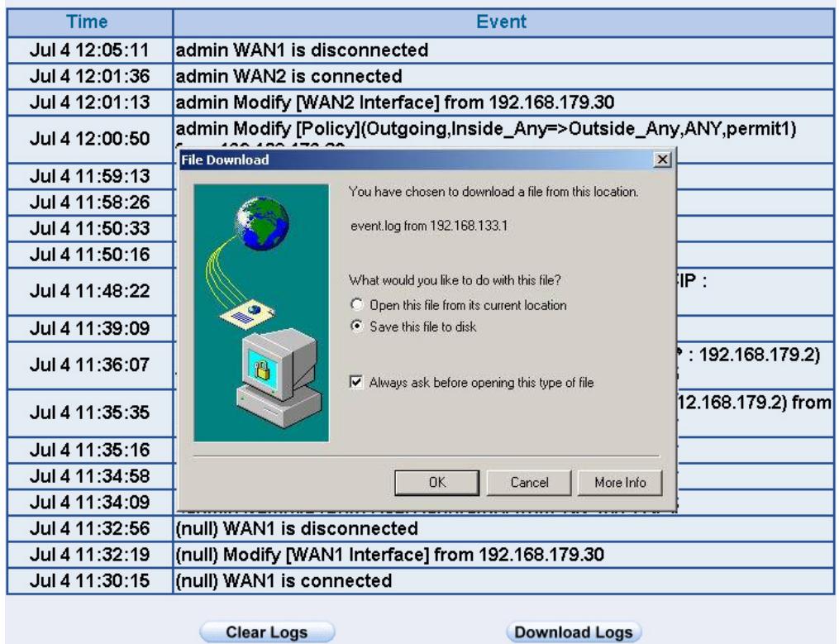
Task: Click the Jul 4 12:01:13 timestamp
Action: 89,102
